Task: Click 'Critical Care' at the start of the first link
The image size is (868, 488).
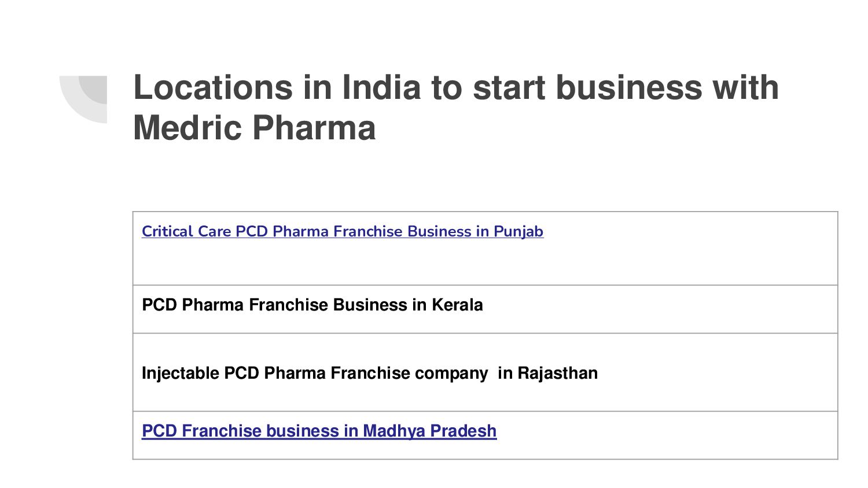Action: pos(186,231)
